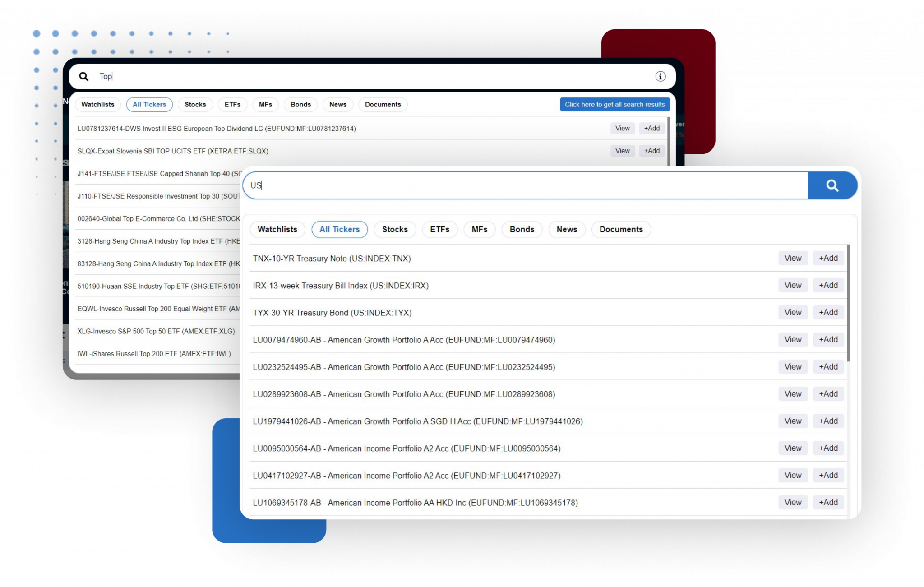View IRX-13-week Treasury Bill Index
Screen dimensions: 924x587
point(793,285)
